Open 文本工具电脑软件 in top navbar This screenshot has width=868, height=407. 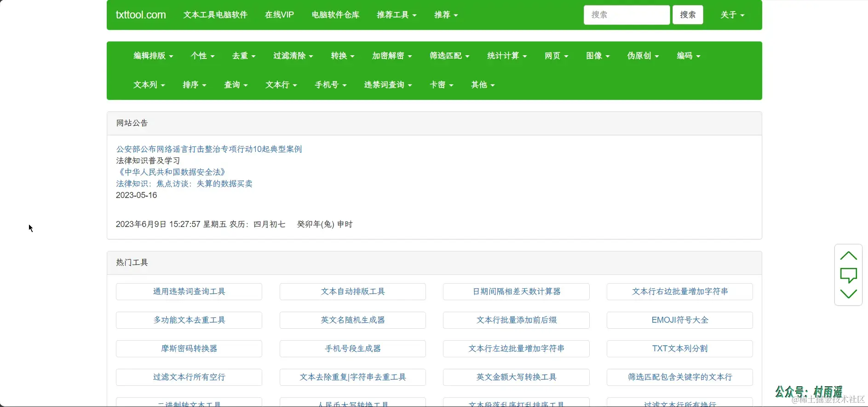pos(215,15)
